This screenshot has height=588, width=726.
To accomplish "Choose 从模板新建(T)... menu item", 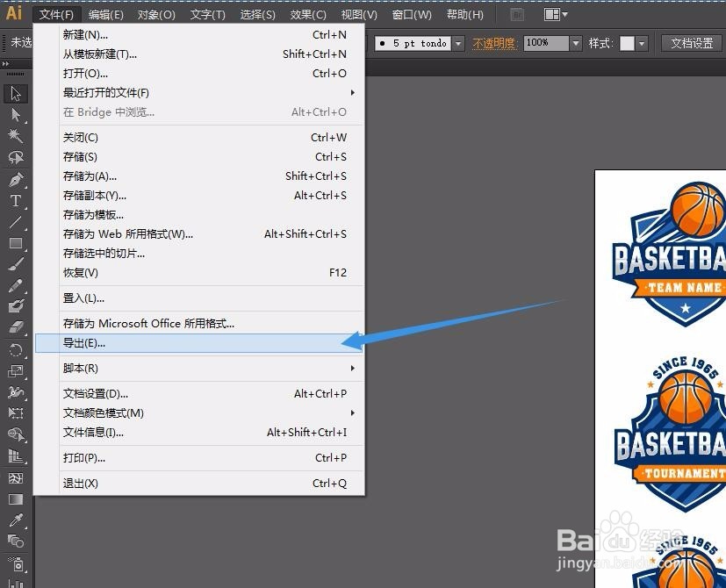I will click(x=198, y=54).
